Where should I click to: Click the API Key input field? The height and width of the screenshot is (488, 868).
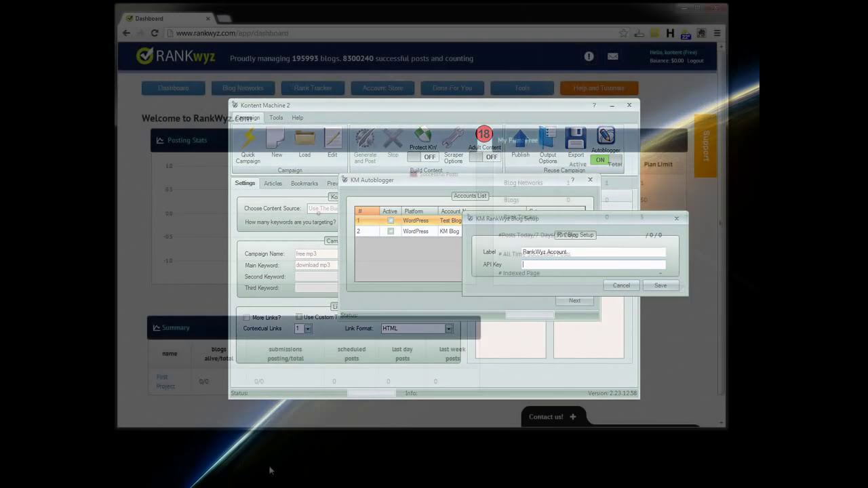point(593,264)
